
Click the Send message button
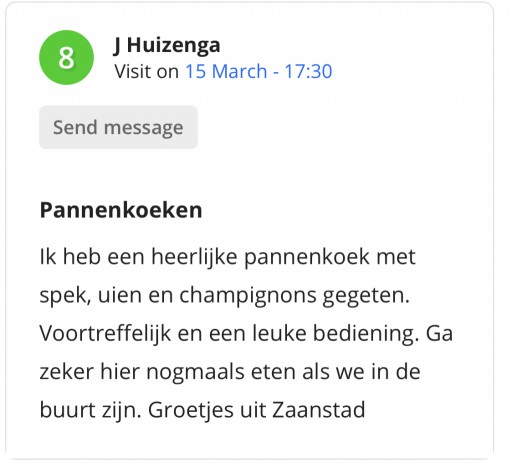118,127
